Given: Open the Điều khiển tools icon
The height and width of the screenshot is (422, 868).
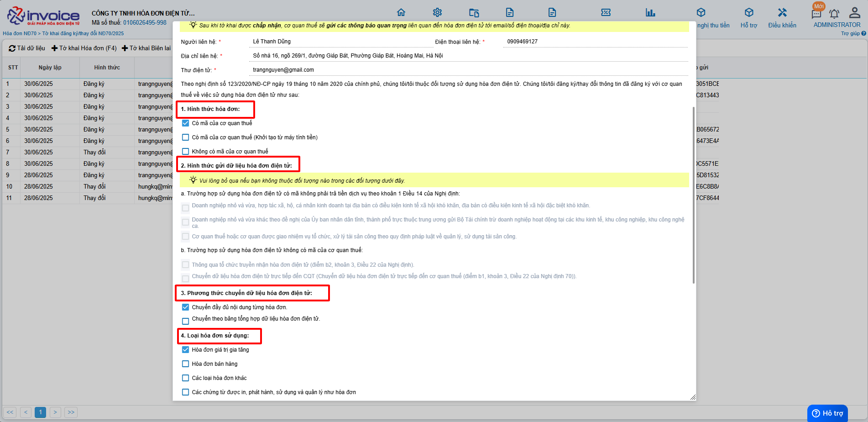Looking at the screenshot, I should pyautogui.click(x=782, y=12).
